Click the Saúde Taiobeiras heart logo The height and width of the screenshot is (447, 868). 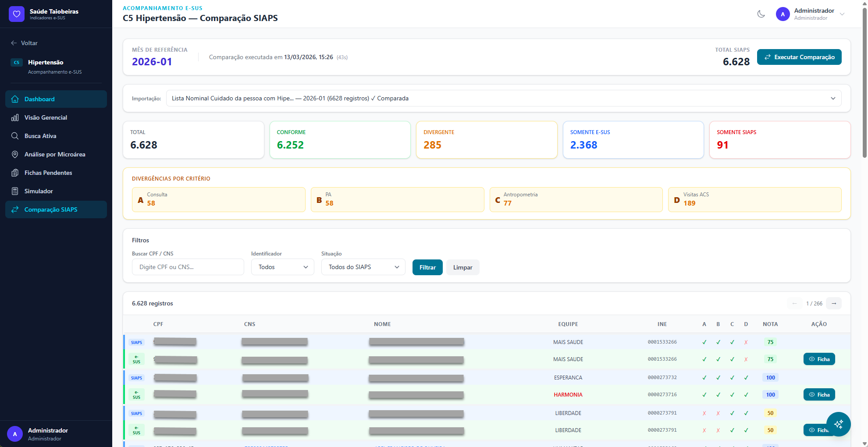click(17, 14)
